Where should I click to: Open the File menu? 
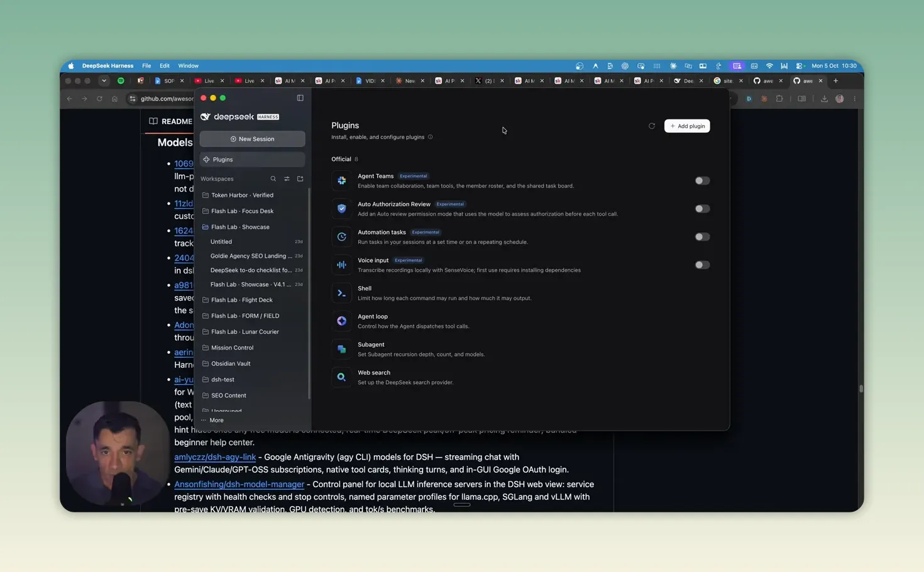[x=146, y=65]
